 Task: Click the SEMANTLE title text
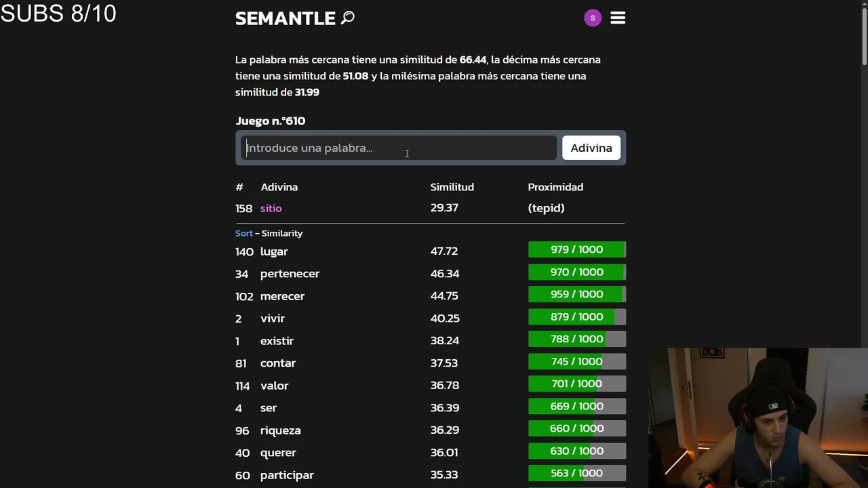coord(285,18)
